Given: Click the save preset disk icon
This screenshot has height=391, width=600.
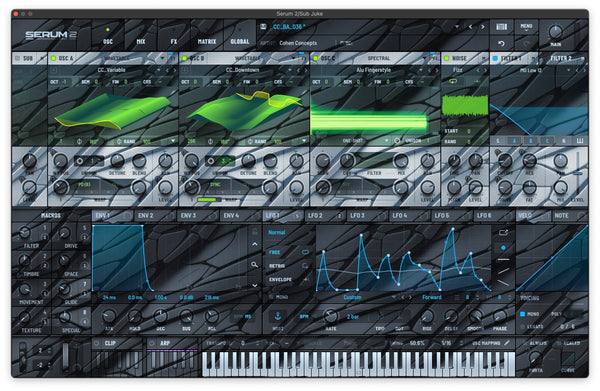Looking at the screenshot, I should (263, 26).
